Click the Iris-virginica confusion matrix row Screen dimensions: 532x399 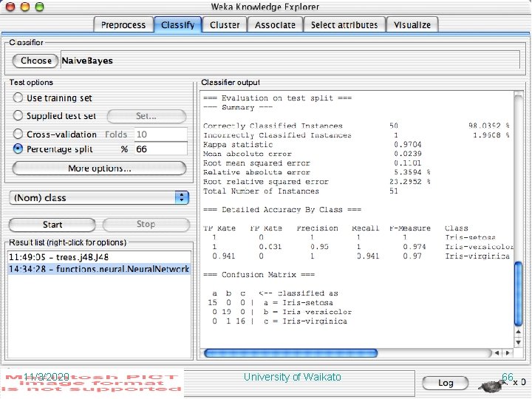pyautogui.click(x=278, y=321)
